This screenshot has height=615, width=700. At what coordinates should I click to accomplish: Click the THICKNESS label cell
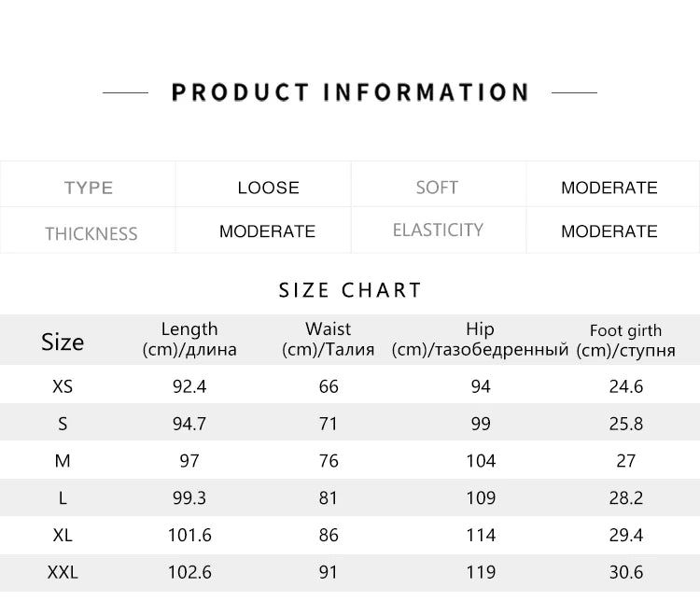click(x=91, y=233)
